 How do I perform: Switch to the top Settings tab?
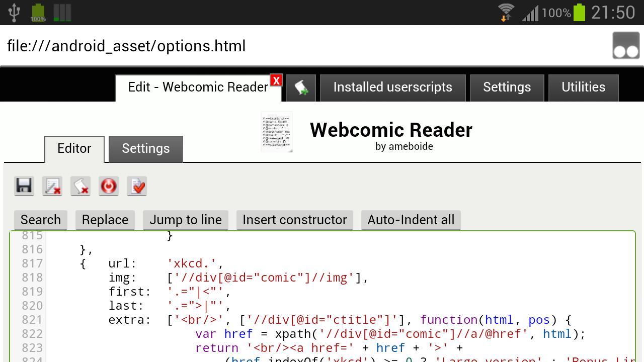(x=507, y=87)
